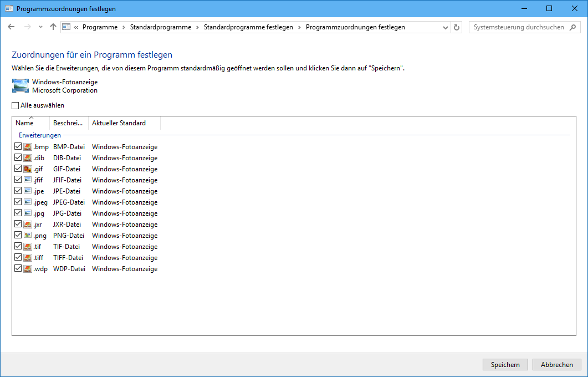
Task: Collapse the Erweiterungen group header
Action: pyautogui.click(x=40, y=135)
